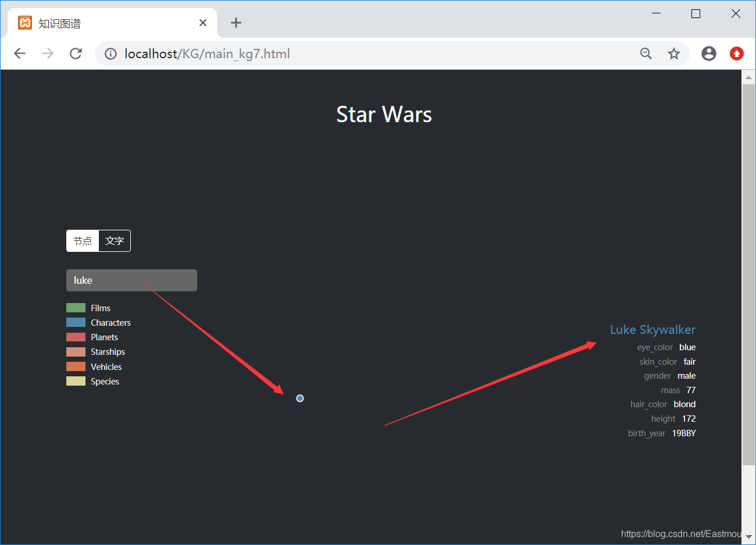
Task: Select the 知识图谱 browser tab
Action: (112, 23)
